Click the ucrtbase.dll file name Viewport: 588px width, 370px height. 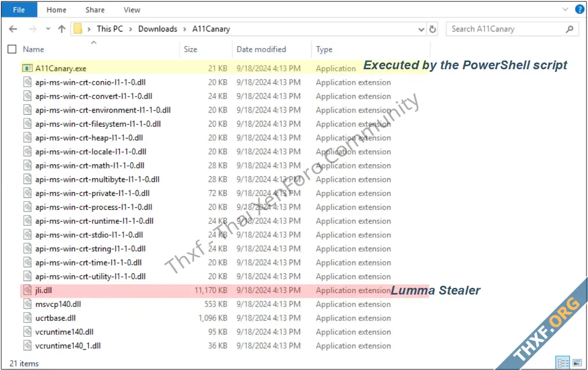(x=56, y=318)
